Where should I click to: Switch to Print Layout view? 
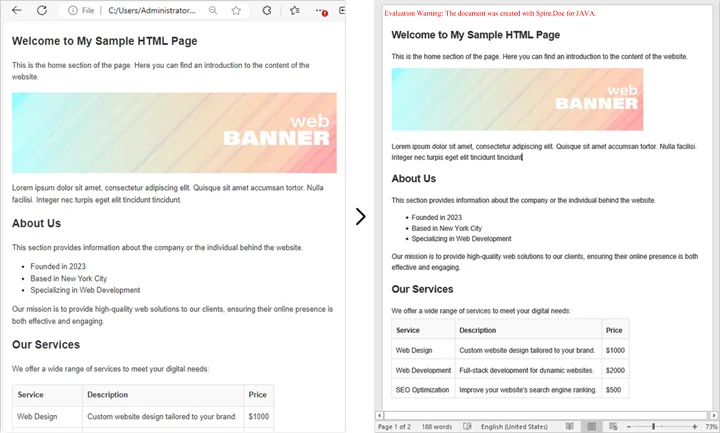point(591,426)
